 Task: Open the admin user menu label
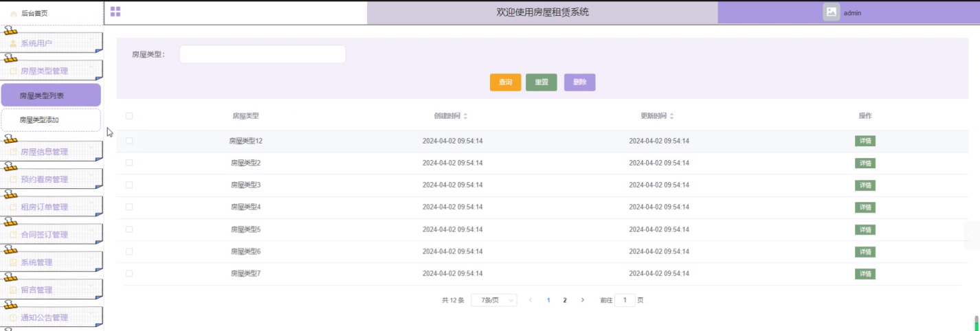tap(852, 13)
